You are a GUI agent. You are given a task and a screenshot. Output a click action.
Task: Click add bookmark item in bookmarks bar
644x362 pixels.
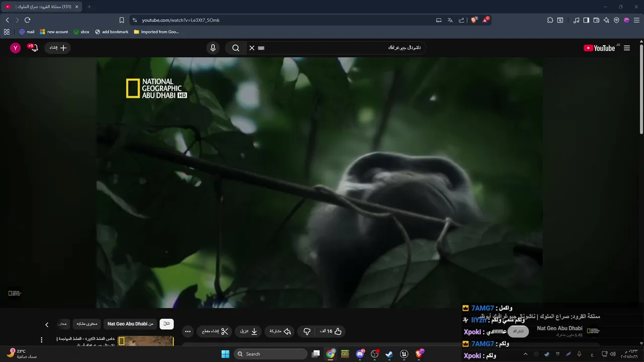tap(112, 32)
